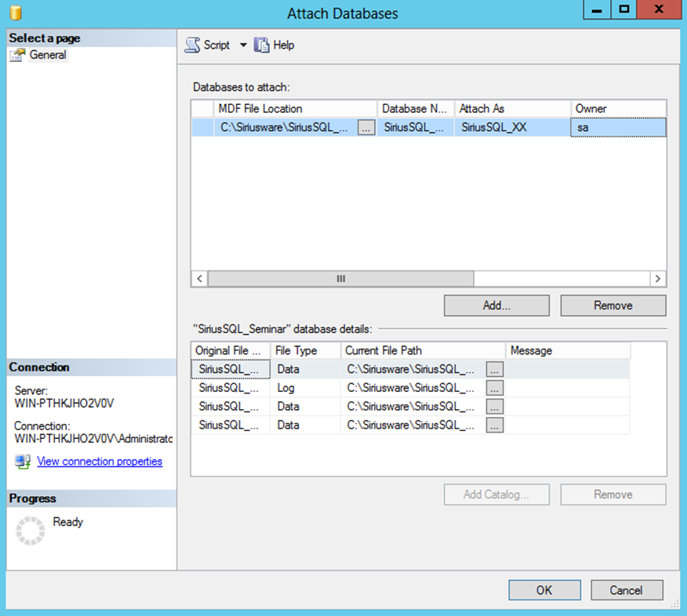The width and height of the screenshot is (687, 616).
Task: Cancel the Attach Databases dialog
Action: tap(626, 590)
